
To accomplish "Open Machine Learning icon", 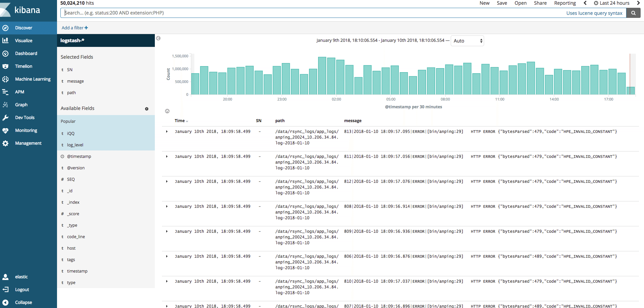I will click(5, 79).
